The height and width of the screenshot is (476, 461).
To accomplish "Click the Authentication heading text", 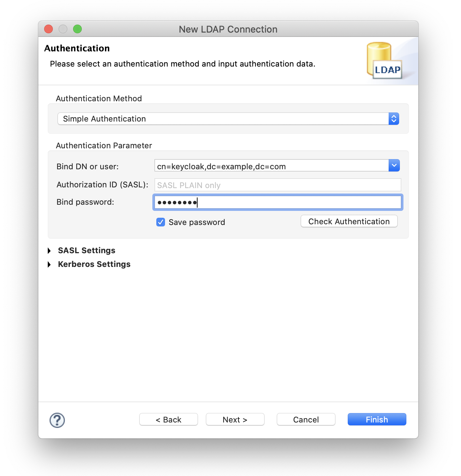I will [77, 48].
